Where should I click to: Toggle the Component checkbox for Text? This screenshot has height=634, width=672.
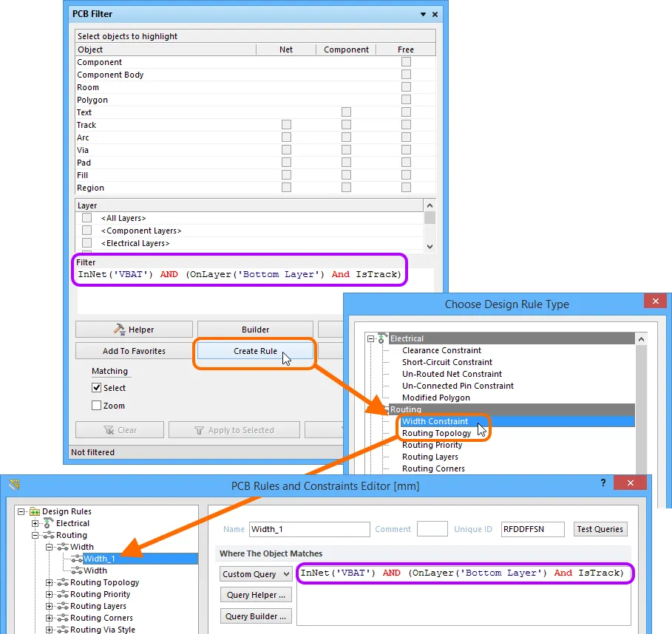(346, 112)
